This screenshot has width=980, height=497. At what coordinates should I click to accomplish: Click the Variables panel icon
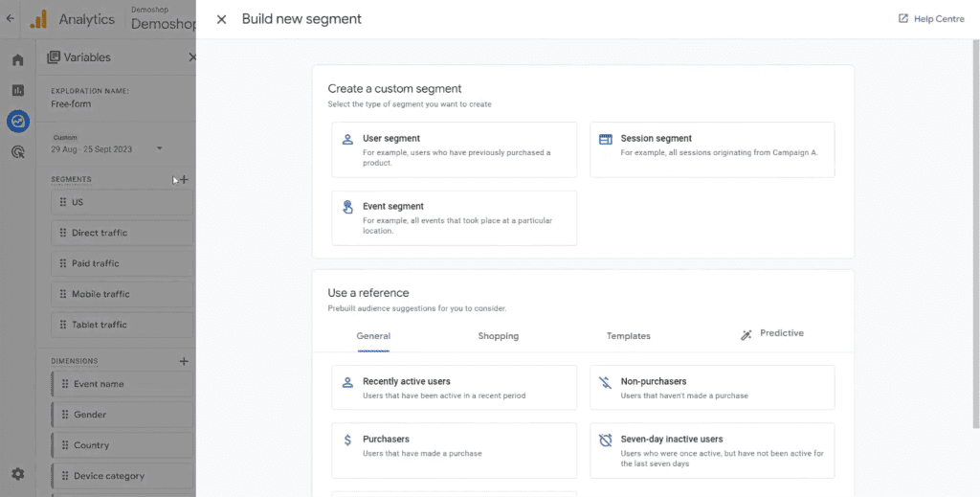point(54,57)
